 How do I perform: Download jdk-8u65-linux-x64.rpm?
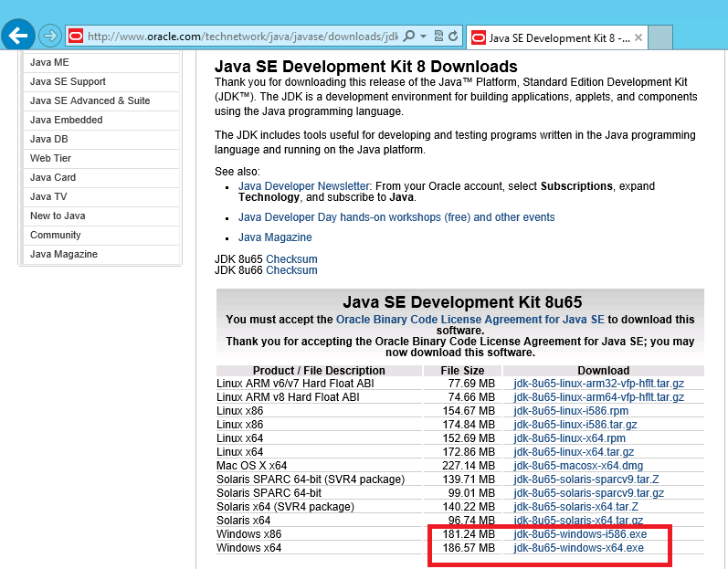tap(569, 438)
